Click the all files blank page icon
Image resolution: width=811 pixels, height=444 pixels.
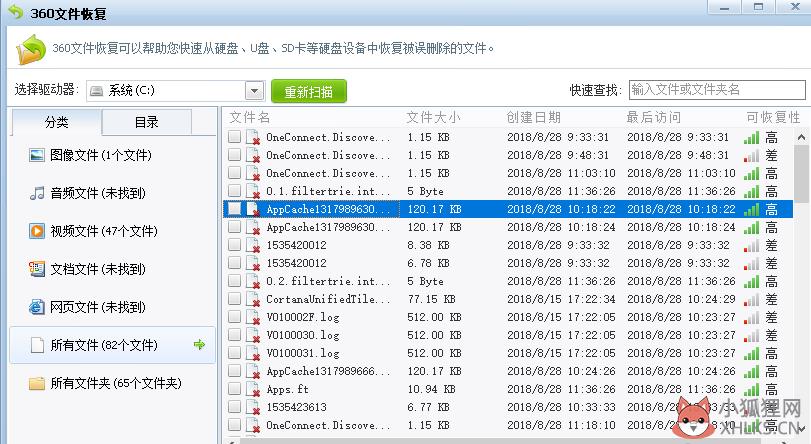[x=37, y=345]
